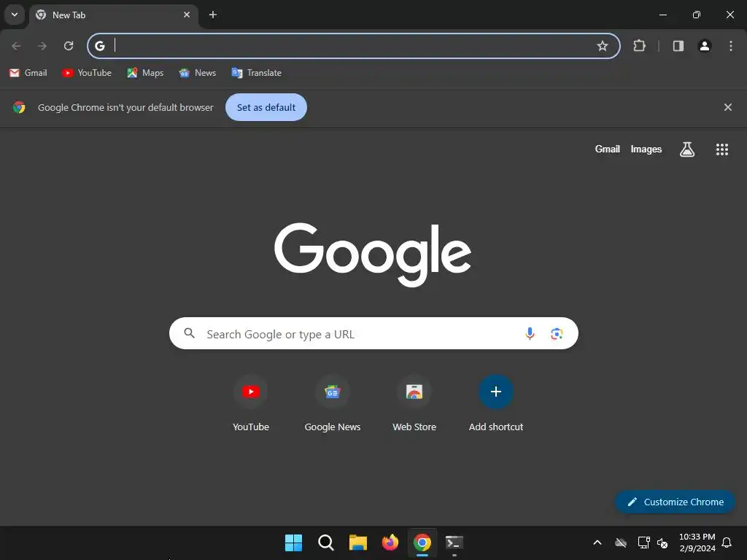This screenshot has width=747, height=560.
Task: Select the New Tab tab
Action: point(113,15)
